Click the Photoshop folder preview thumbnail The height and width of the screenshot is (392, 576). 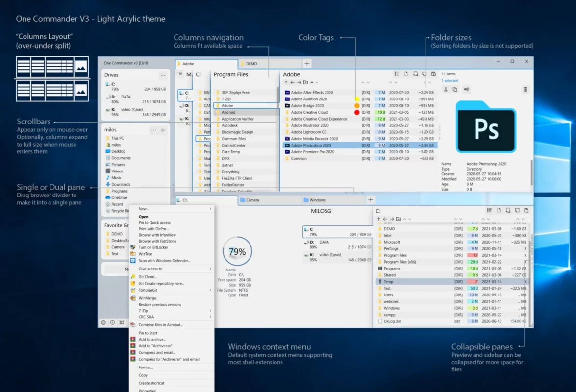coord(486,127)
